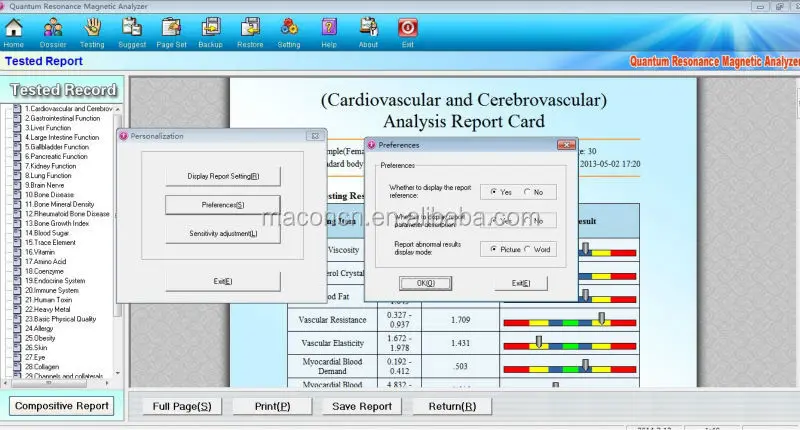
Task: Click Vascular Resistance value 1.709
Action: (x=460, y=320)
